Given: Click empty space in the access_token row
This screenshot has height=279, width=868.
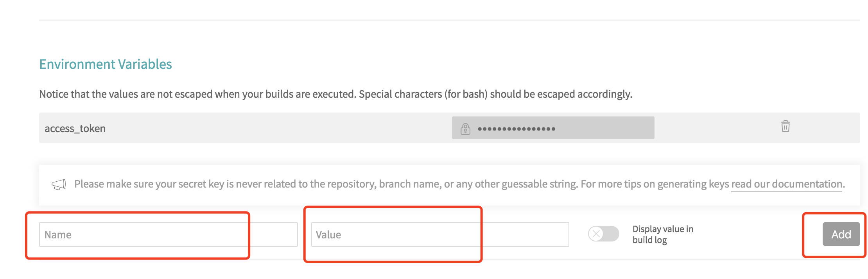Looking at the screenshot, I should (274, 128).
